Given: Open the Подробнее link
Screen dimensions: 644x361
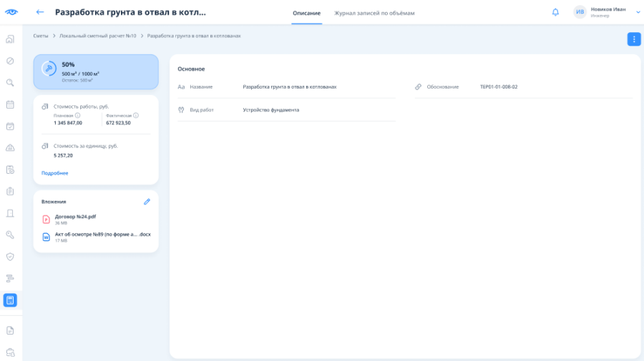Looking at the screenshot, I should [54, 173].
